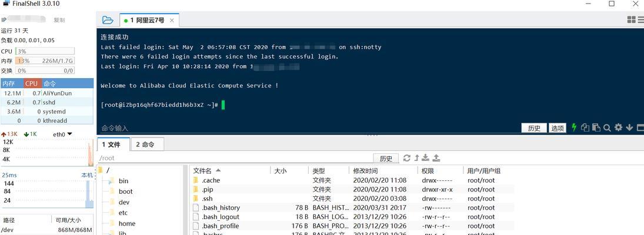
Task: Select the .cache folder row
Action: (352, 180)
